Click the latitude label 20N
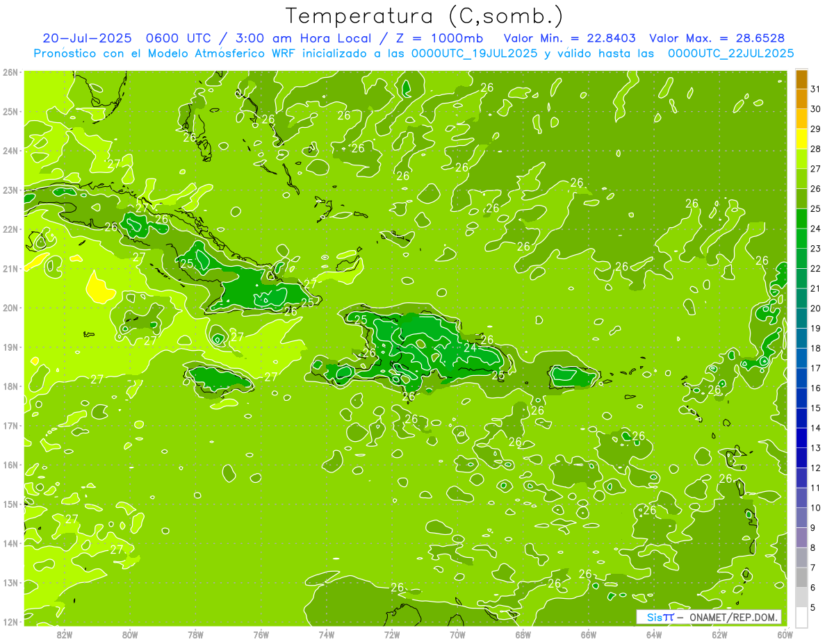 point(10,308)
